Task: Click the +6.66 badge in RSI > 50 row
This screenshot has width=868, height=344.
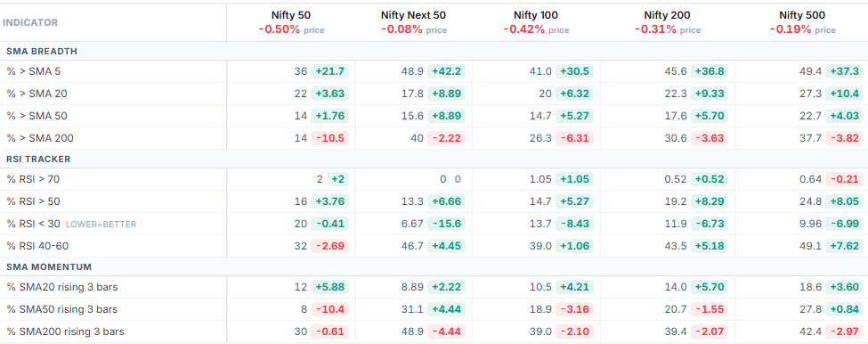Action: tap(447, 201)
